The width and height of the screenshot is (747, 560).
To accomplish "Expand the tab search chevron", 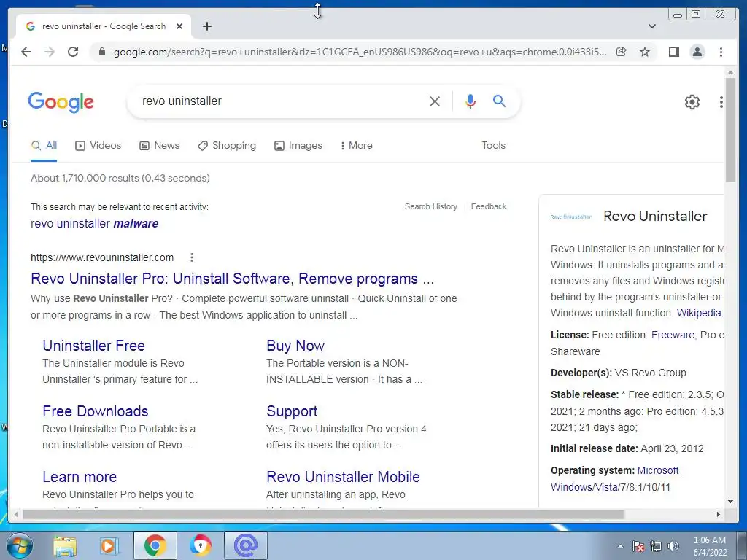I will click(x=652, y=26).
